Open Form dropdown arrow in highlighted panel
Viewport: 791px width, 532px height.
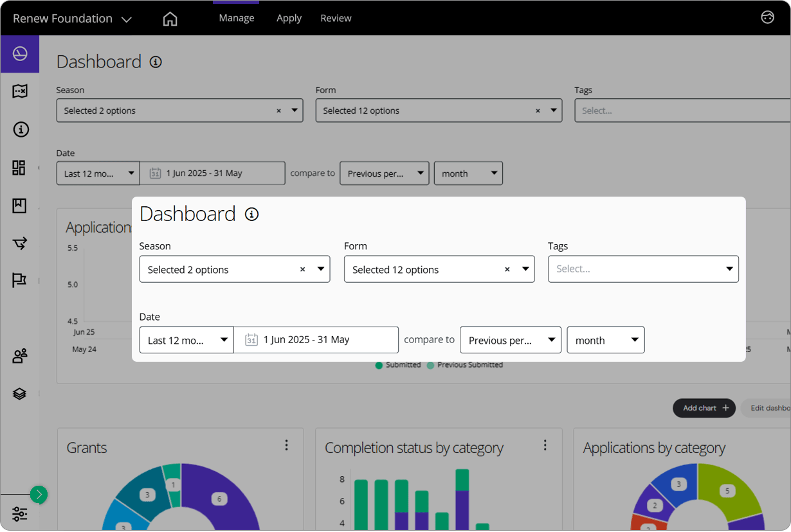(x=525, y=269)
